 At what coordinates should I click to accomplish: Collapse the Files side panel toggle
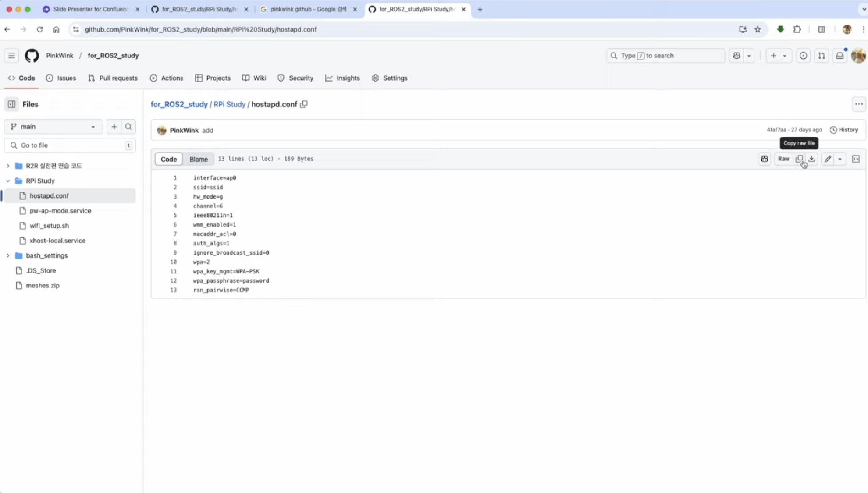[12, 104]
